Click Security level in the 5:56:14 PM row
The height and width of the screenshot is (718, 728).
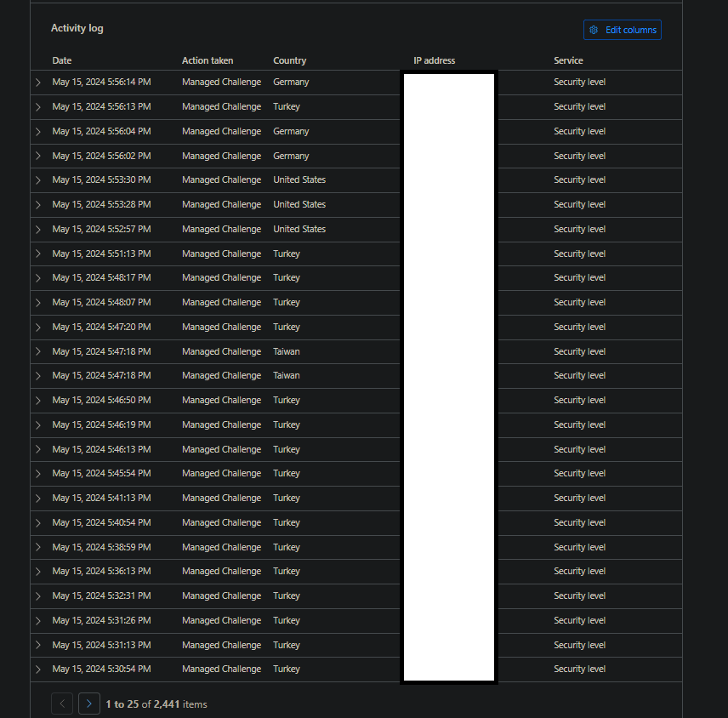tap(579, 83)
